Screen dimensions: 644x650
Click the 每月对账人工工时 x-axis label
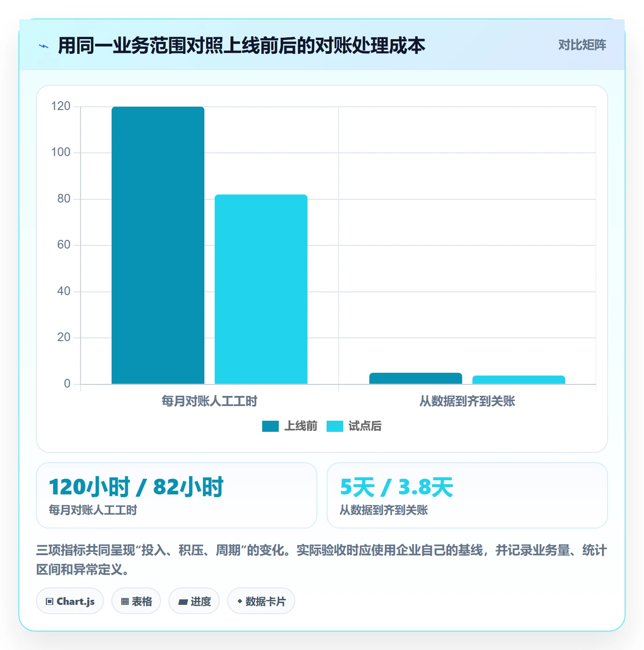209,401
